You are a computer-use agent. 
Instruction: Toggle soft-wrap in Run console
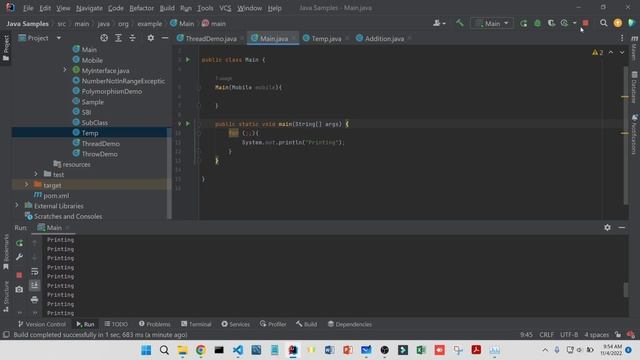pos(35,271)
